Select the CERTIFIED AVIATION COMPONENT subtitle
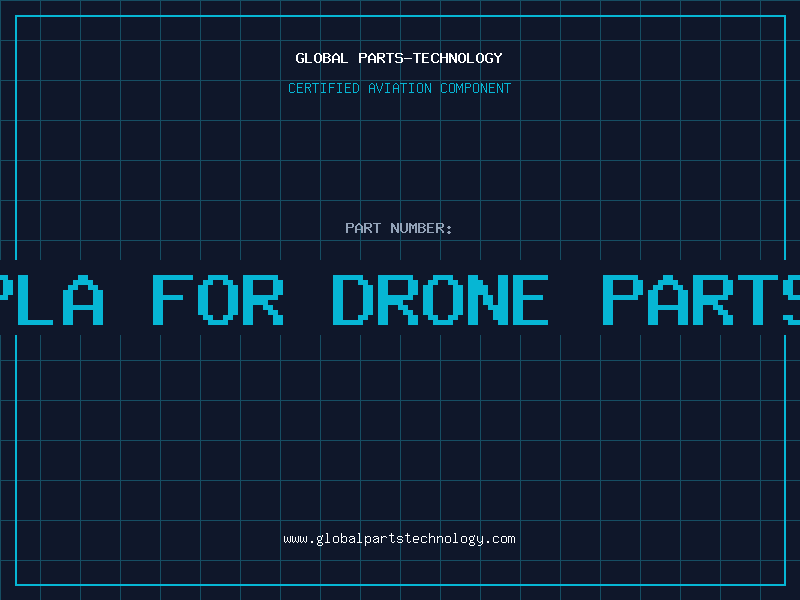The height and width of the screenshot is (600, 800). point(399,88)
